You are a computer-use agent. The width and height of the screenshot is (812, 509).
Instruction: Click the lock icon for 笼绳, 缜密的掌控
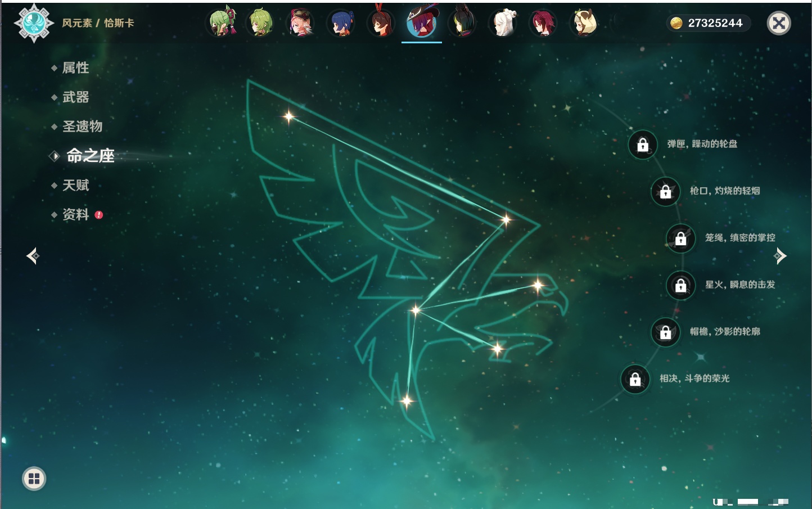pyautogui.click(x=681, y=238)
